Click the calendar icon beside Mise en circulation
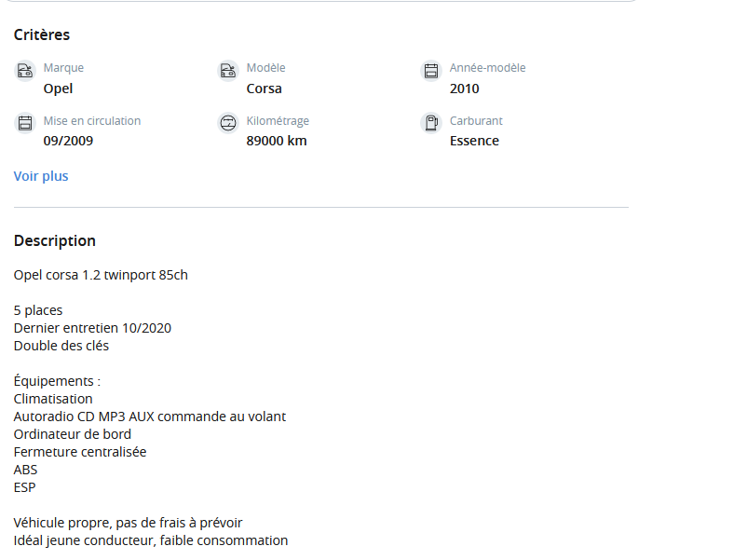Screen dimensions: 747x560 pos(25,123)
